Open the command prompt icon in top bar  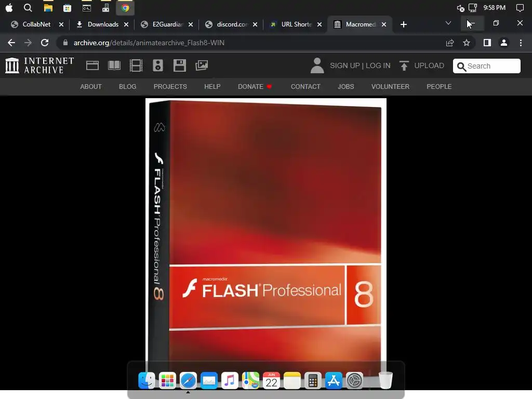[x=87, y=8]
